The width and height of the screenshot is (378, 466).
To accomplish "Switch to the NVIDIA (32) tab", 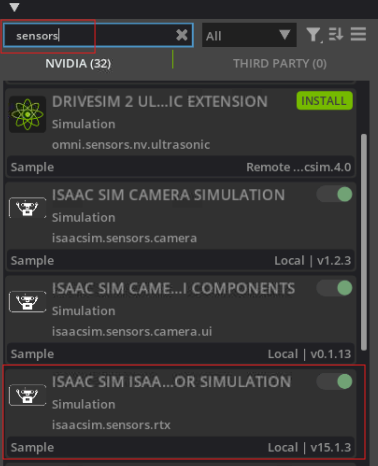I will tap(78, 63).
